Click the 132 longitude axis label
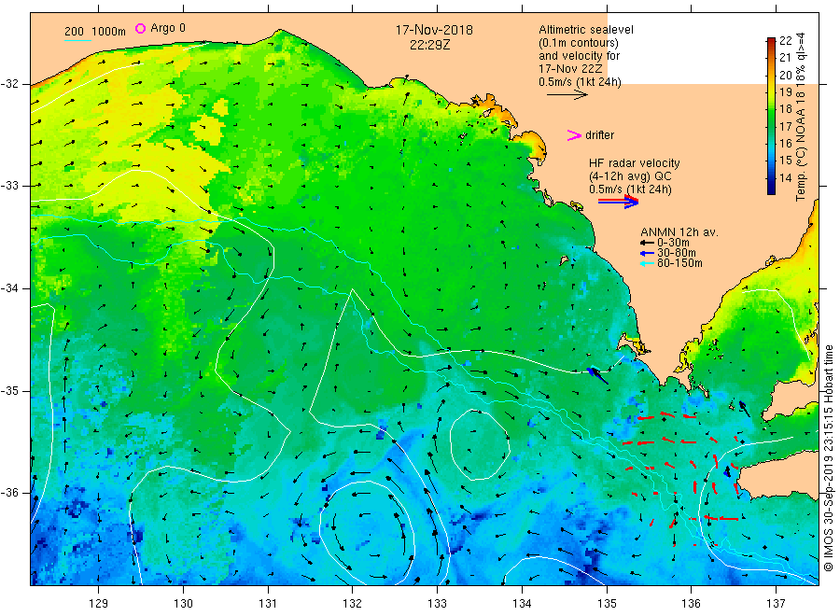 point(353,604)
